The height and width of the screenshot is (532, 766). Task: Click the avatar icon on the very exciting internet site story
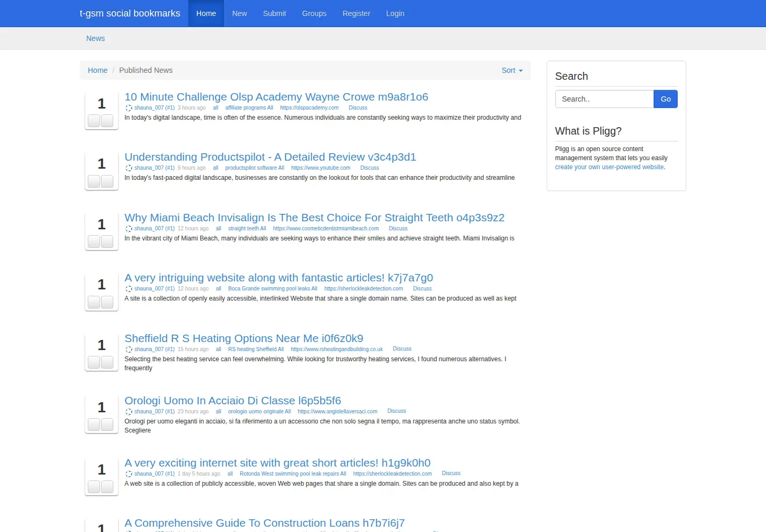tap(129, 474)
